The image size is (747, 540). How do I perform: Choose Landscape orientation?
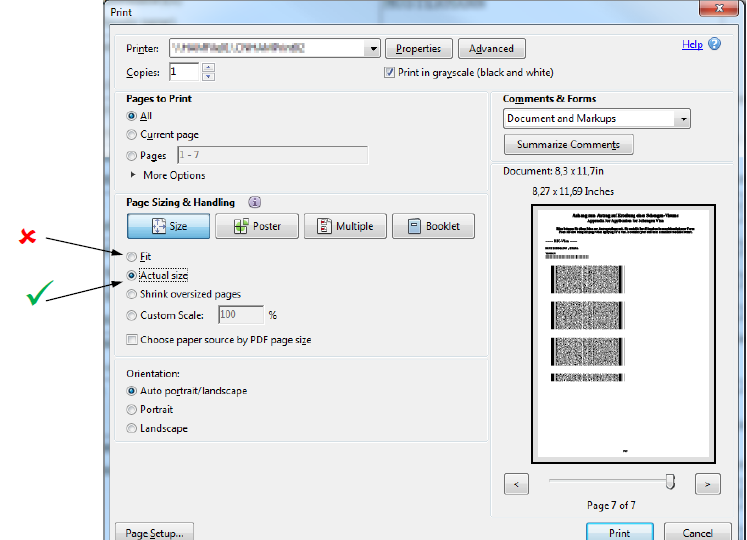click(x=132, y=428)
